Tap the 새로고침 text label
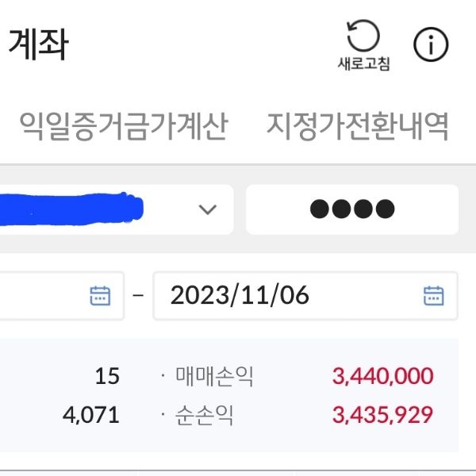476x476 pixels. pyautogui.click(x=364, y=64)
